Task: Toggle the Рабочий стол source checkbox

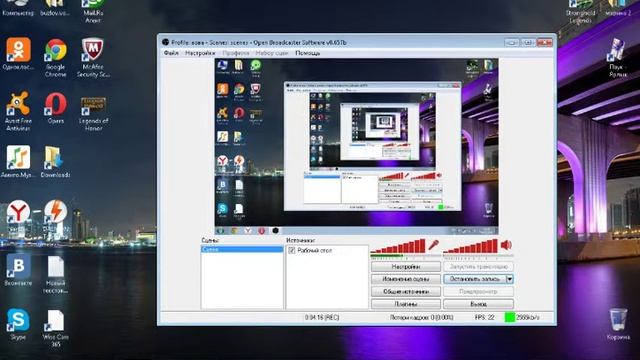Action: coord(291,250)
